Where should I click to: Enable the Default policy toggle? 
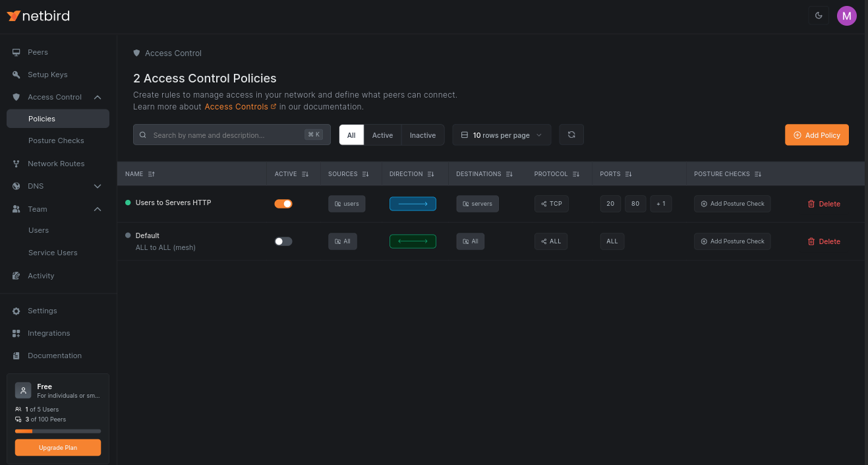[283, 241]
